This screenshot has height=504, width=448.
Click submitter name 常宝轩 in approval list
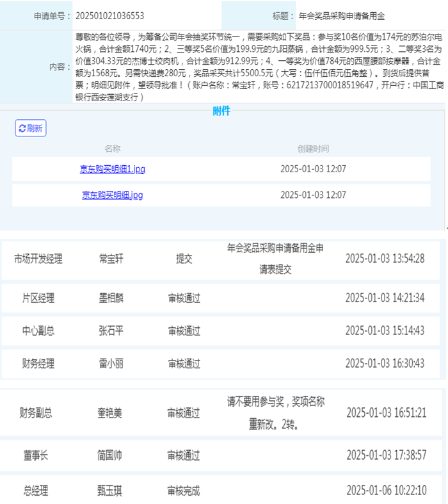click(x=111, y=259)
